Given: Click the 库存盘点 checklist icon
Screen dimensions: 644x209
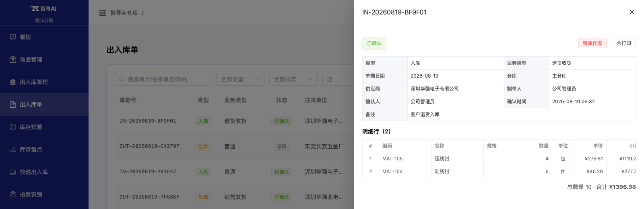Looking at the screenshot, I should click(x=13, y=150).
